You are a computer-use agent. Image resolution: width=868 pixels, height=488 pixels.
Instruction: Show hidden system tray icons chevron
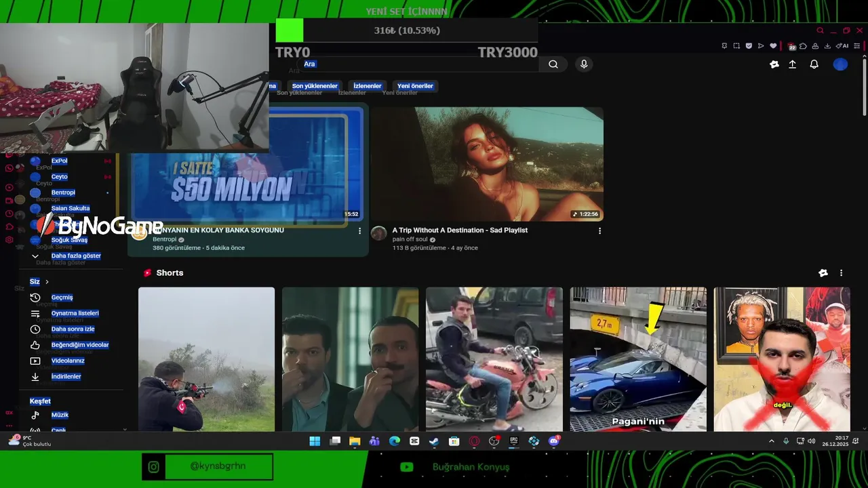click(x=771, y=441)
